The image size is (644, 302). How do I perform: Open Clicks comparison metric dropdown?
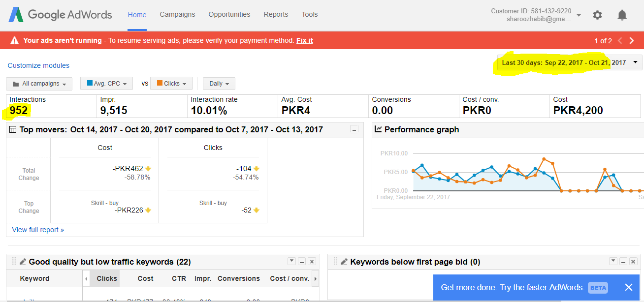coord(171,84)
